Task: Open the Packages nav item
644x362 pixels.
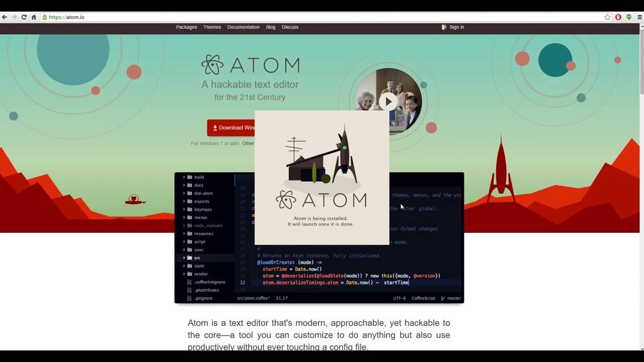Action: 186,27
